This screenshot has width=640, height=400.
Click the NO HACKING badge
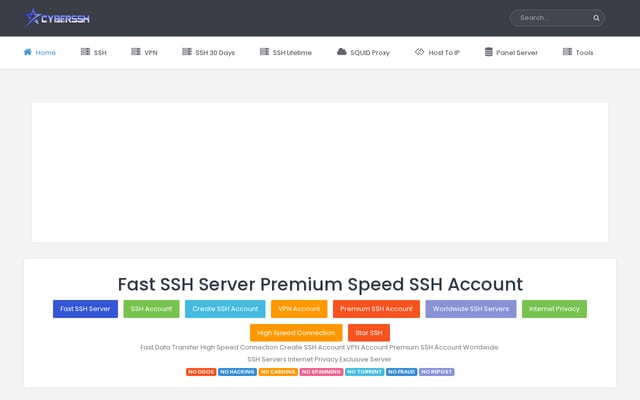237,372
